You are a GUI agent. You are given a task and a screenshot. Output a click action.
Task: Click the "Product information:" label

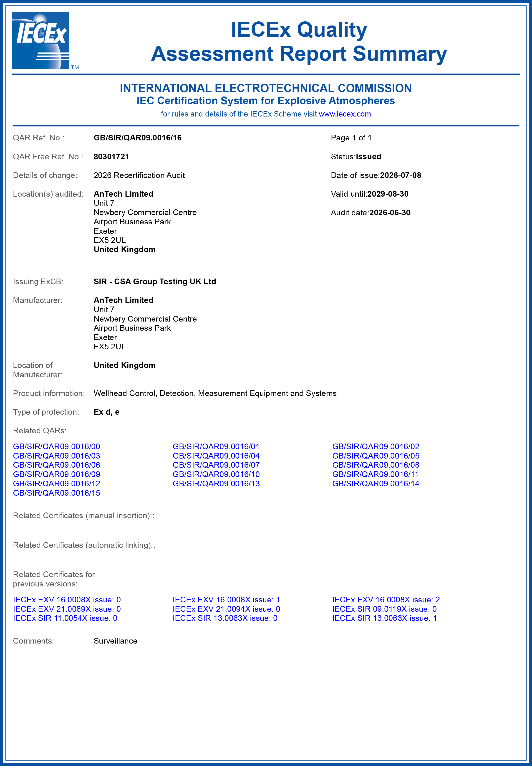49,393
